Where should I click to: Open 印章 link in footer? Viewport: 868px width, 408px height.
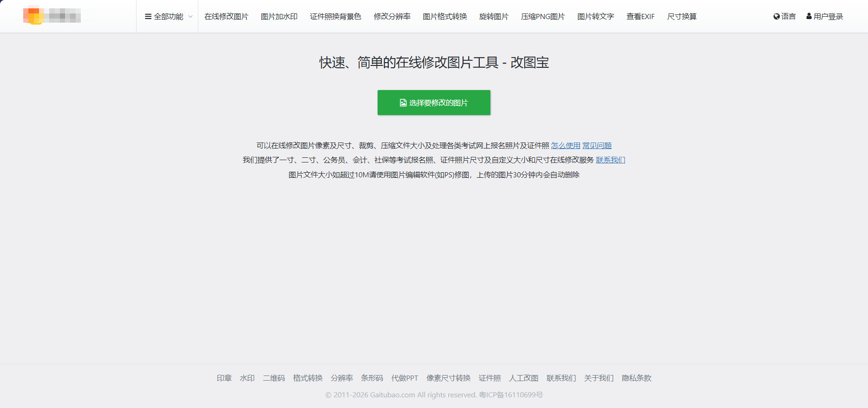(224, 378)
